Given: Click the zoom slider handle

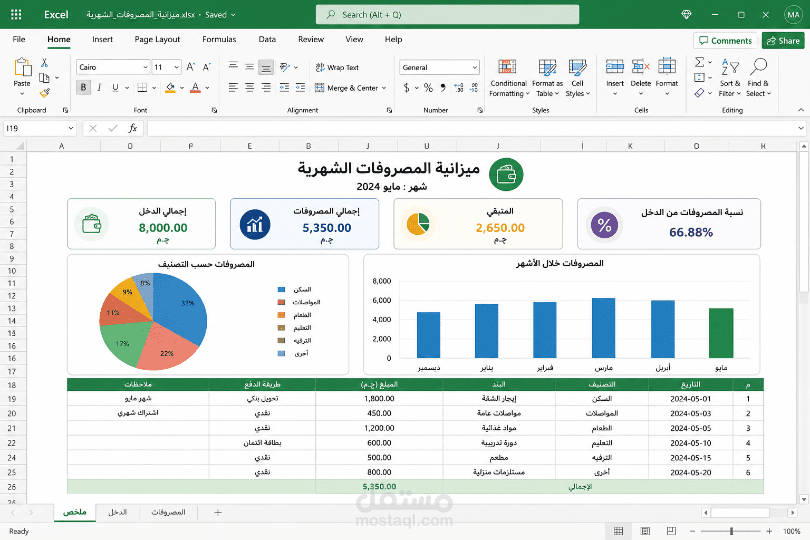Looking at the screenshot, I should 731,531.
